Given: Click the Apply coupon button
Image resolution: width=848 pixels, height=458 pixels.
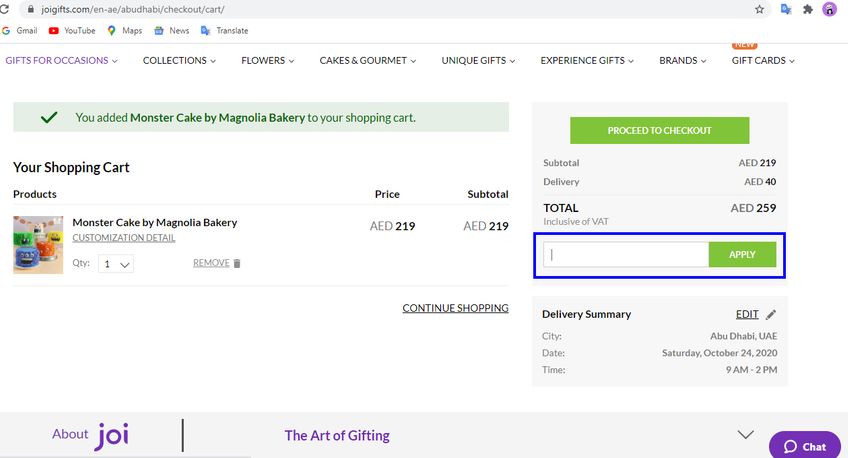Looking at the screenshot, I should (x=742, y=255).
